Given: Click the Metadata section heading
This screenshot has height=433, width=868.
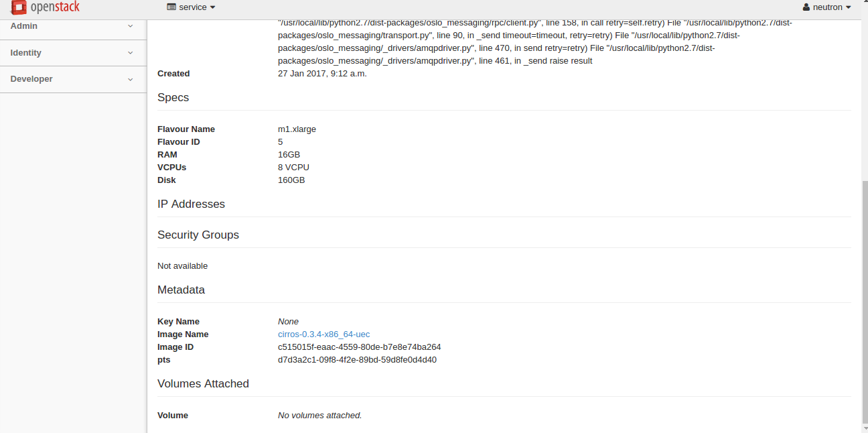Looking at the screenshot, I should click(x=181, y=290).
